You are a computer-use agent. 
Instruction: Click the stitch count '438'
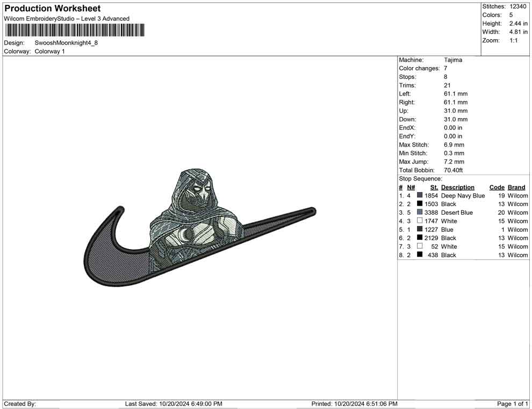(x=433, y=255)
